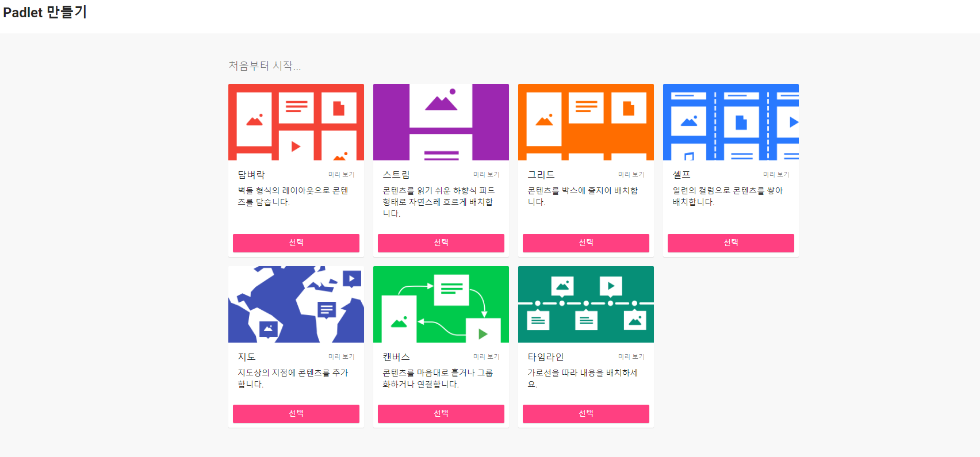Viewport: 980px width, 457px height.
Task: Click description '일련의 컬럼으로 콘텐츠를 쌓아'
Action: coord(728,190)
